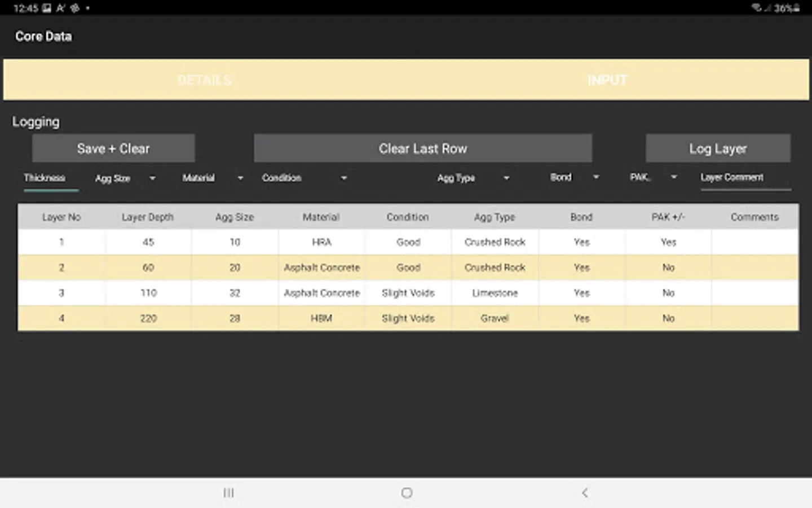This screenshot has height=508, width=812.
Task: Focus the Thickness input field
Action: point(51,178)
